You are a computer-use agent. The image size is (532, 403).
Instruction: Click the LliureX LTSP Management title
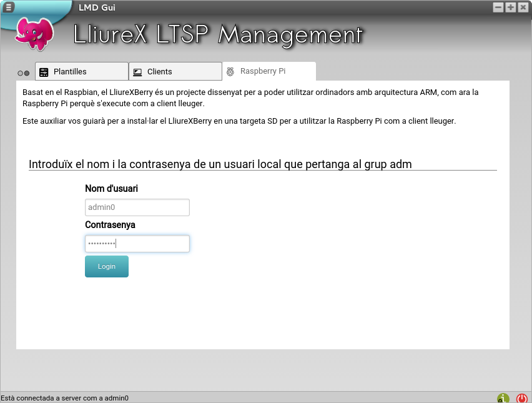[x=217, y=35]
